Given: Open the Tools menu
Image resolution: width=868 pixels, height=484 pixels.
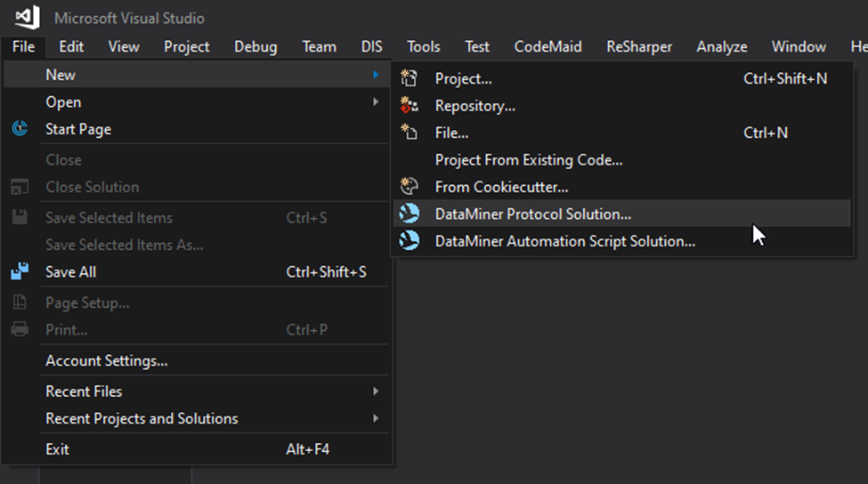Looking at the screenshot, I should (x=424, y=46).
